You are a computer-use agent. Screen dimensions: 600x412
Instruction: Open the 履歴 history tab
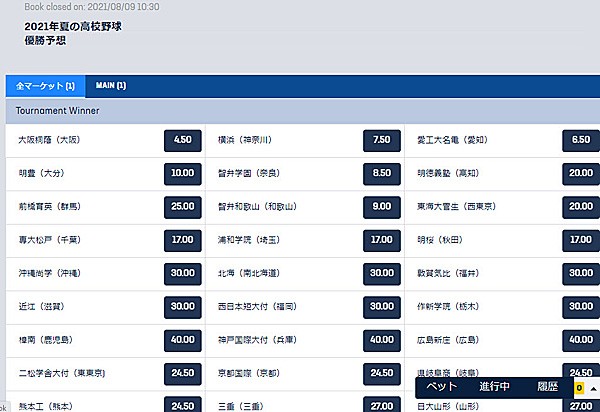coord(546,386)
